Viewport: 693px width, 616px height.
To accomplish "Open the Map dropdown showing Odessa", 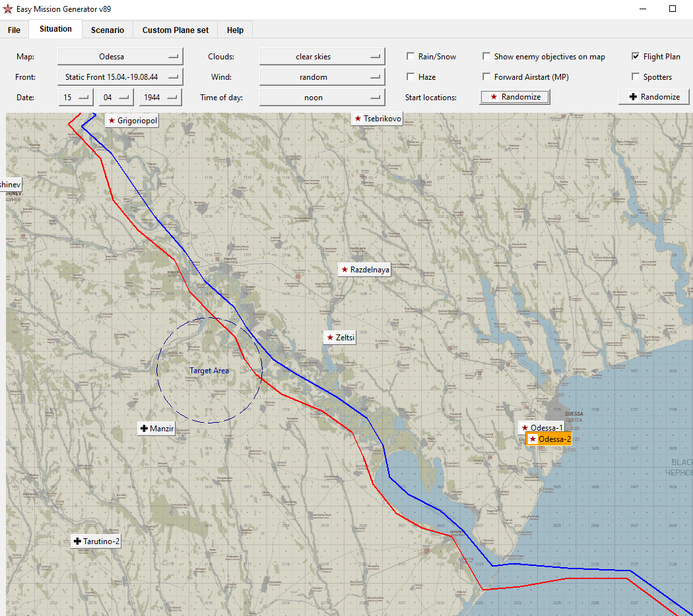I will 120,57.
